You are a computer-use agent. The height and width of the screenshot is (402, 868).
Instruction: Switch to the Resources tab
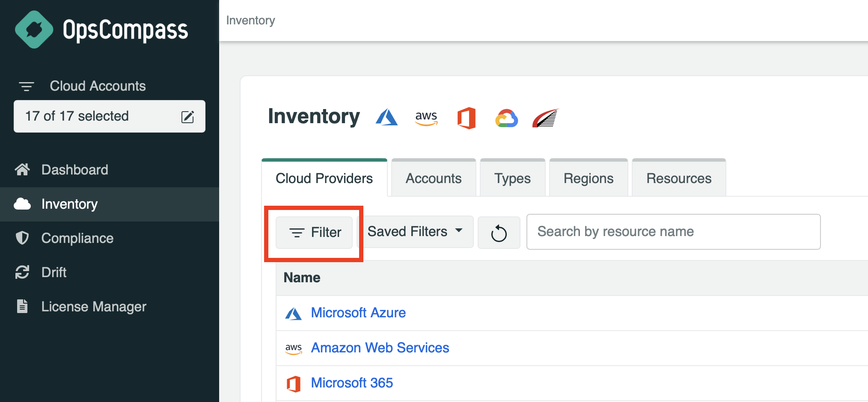tap(679, 178)
